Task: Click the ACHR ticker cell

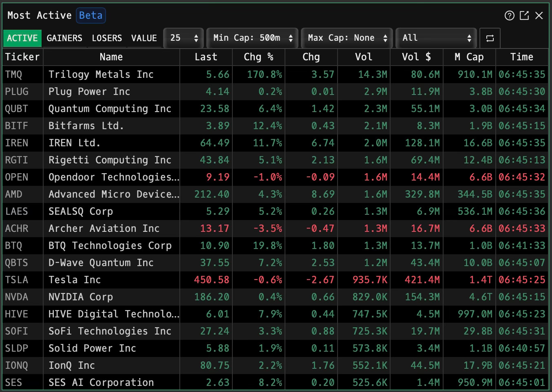Action: [x=22, y=229]
